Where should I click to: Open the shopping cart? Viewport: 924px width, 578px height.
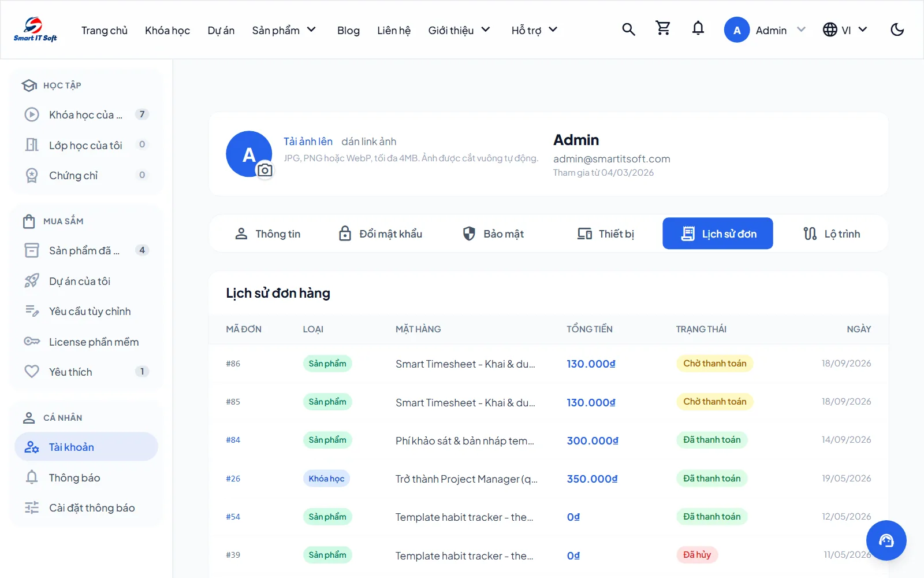pos(663,28)
